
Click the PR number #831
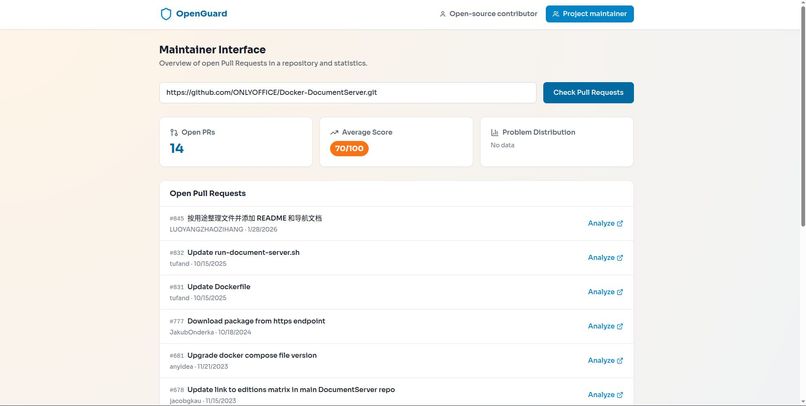(176, 287)
